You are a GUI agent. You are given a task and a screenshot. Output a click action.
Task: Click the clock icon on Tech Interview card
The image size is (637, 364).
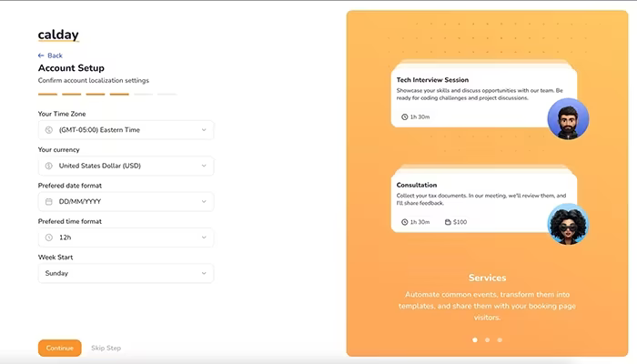(405, 117)
